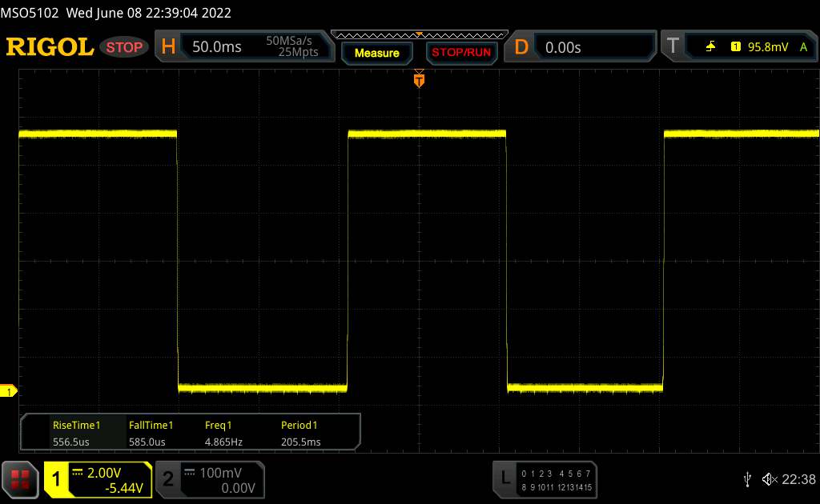Click the STOP/RUN button
Image resolution: width=820 pixels, height=504 pixels.
tap(461, 53)
